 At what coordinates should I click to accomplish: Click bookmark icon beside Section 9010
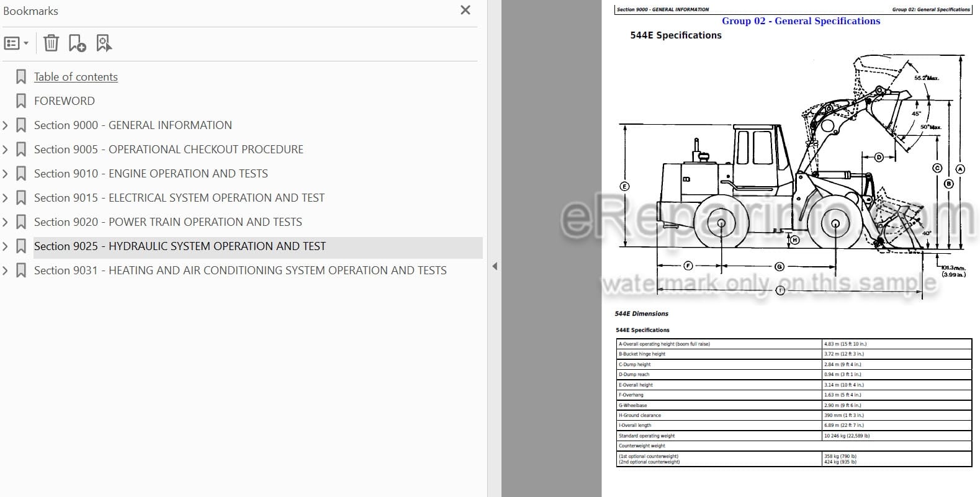[x=21, y=174]
